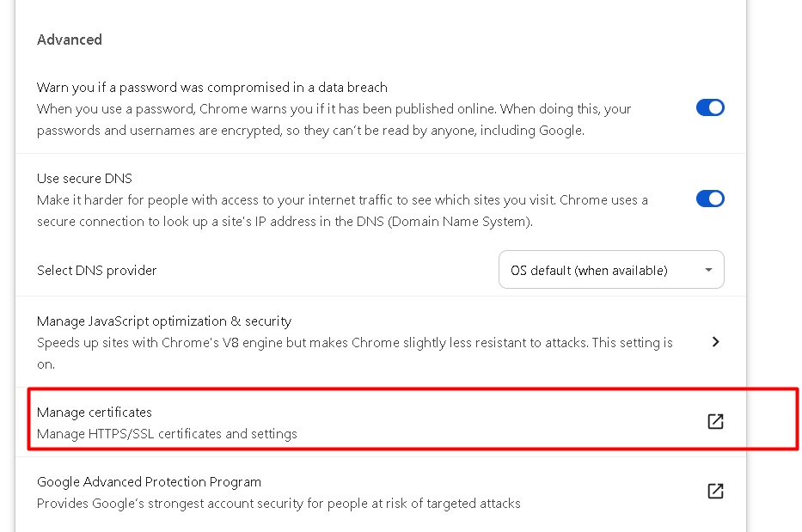Turn off the compromised password warning switch
Viewport: 802px width, 532px height.
[x=710, y=107]
